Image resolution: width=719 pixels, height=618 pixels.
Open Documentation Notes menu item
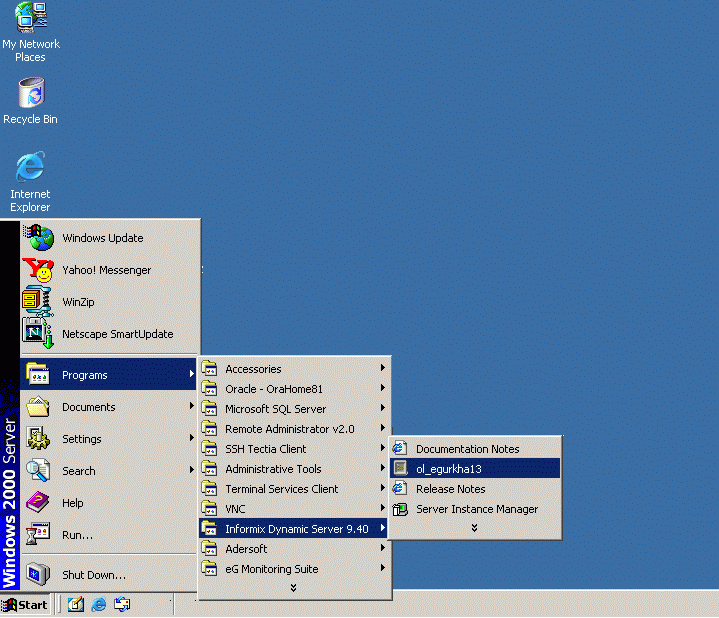pos(475,448)
